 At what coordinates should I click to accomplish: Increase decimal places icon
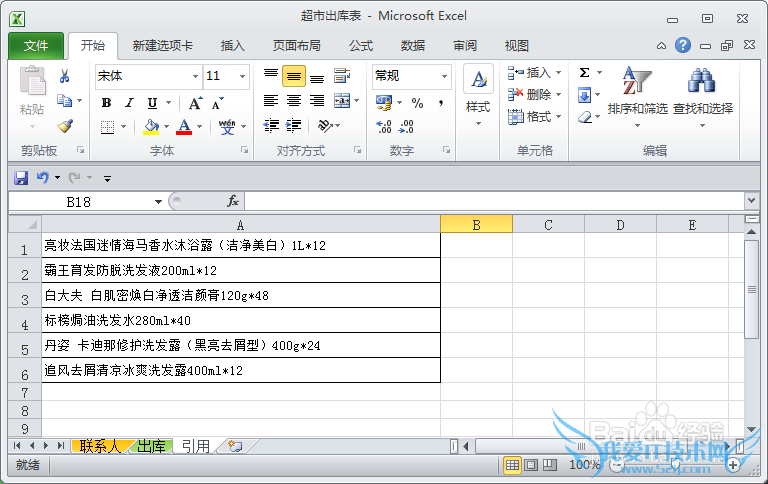384,126
